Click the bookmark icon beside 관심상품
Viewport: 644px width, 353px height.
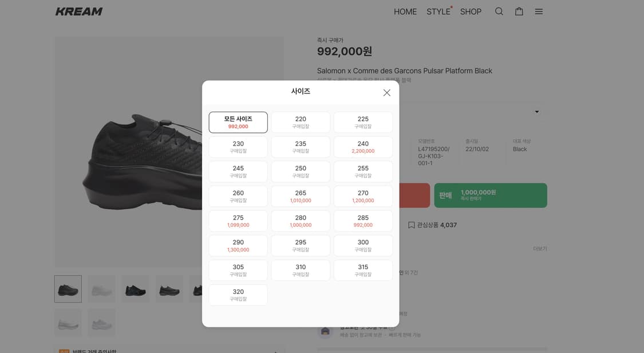click(x=411, y=225)
